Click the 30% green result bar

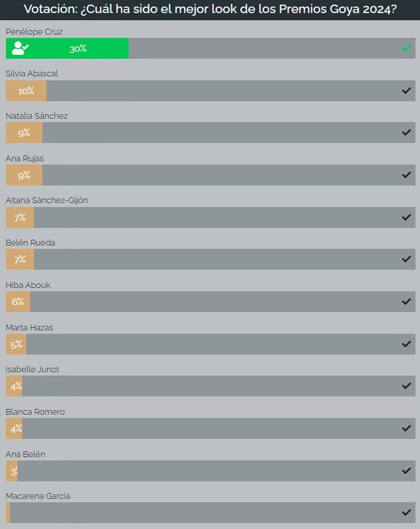(x=67, y=48)
